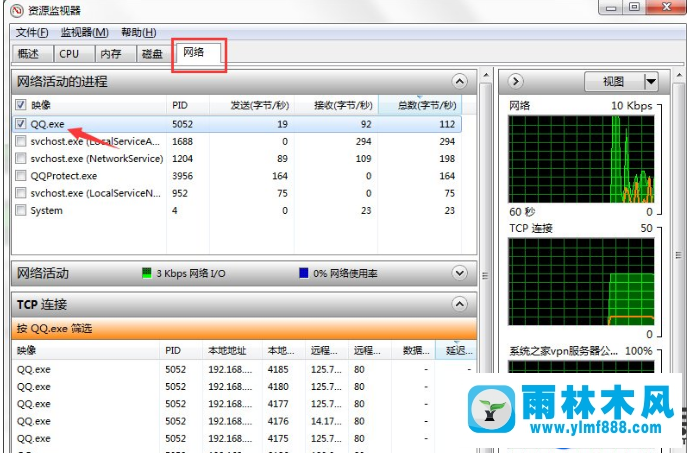Switch to the 磁盘 tab
Image resolution: width=687 pixels, height=453 pixels.
coord(156,54)
